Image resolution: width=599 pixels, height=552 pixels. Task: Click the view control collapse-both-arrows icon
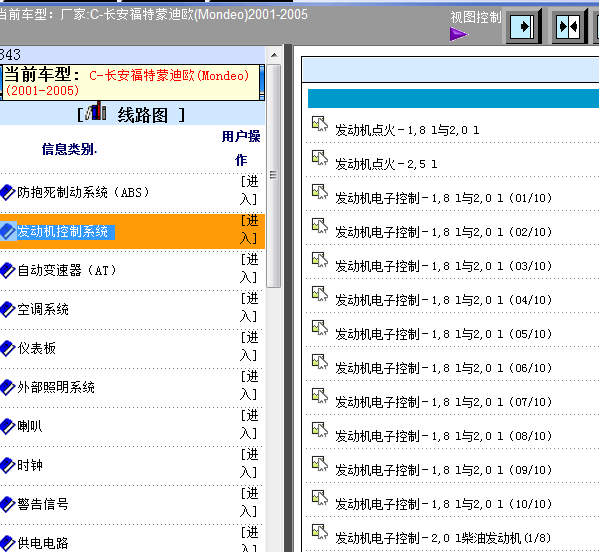[568, 26]
